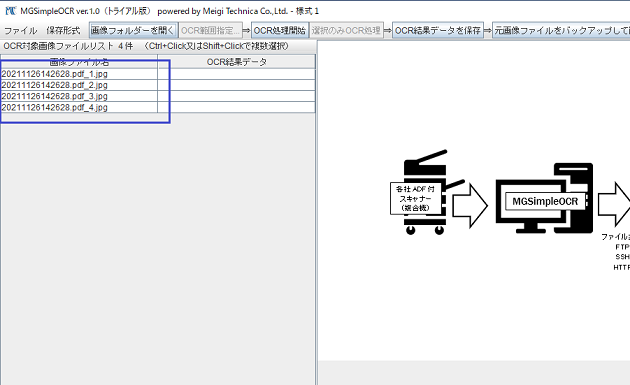Click the OCR結果データを保存 button

point(438,31)
